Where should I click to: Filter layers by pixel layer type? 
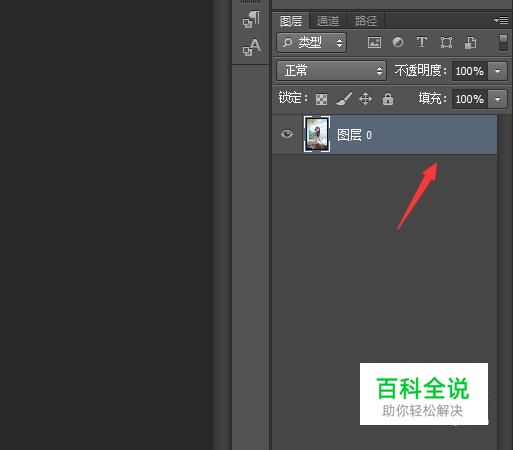(374, 43)
